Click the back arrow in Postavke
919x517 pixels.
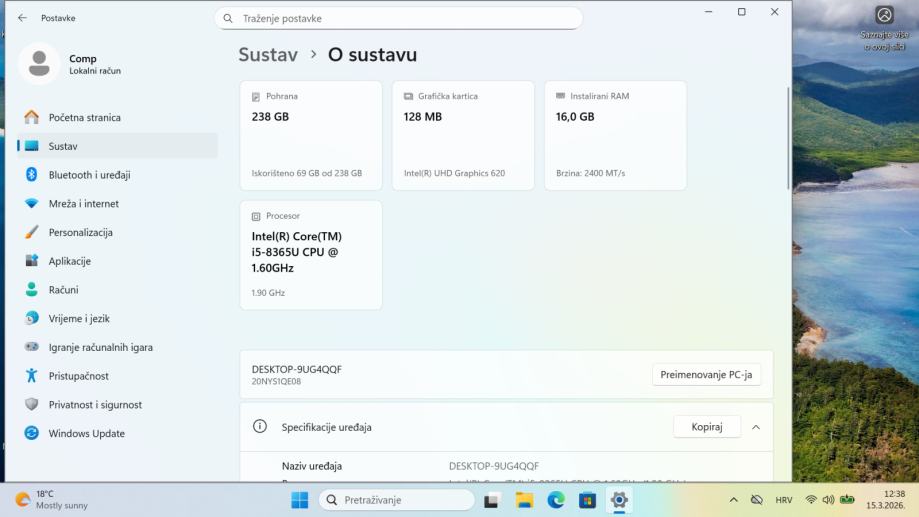22,18
